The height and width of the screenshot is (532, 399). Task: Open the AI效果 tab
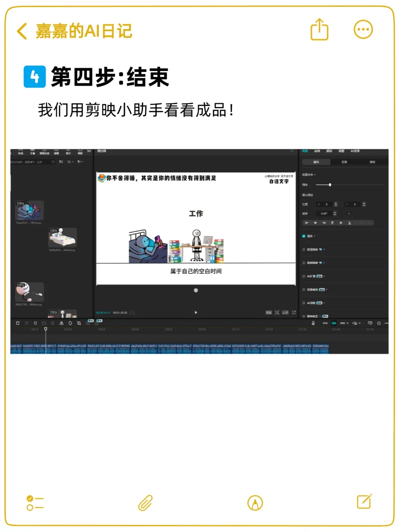click(x=355, y=151)
